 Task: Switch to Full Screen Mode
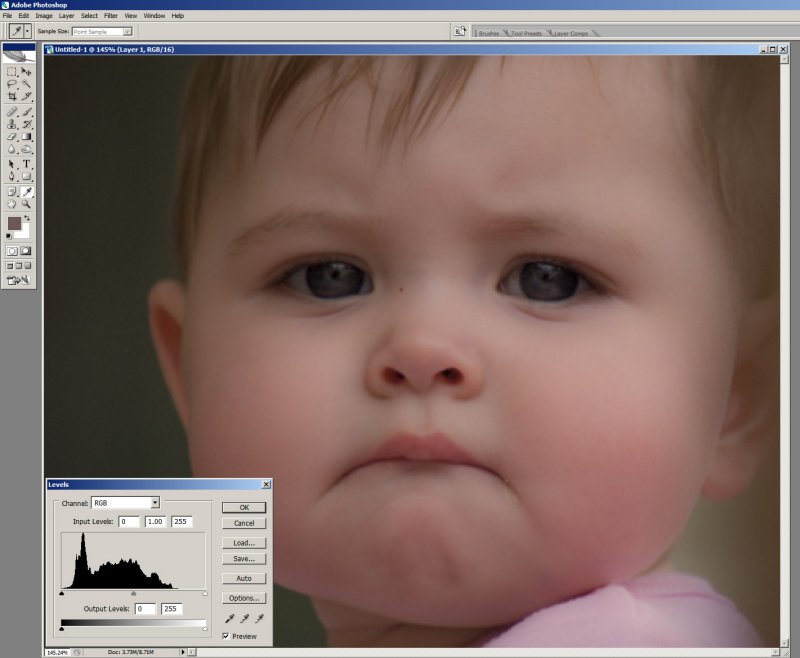pyautogui.click(x=28, y=266)
